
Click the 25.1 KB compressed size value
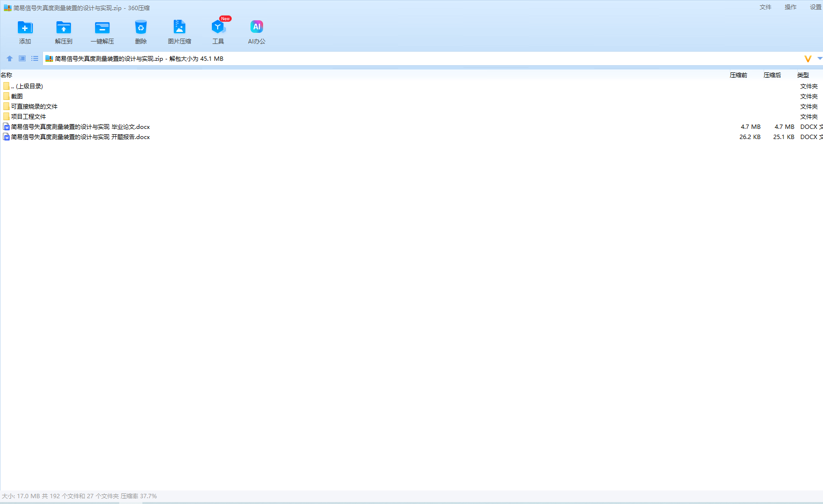point(783,137)
